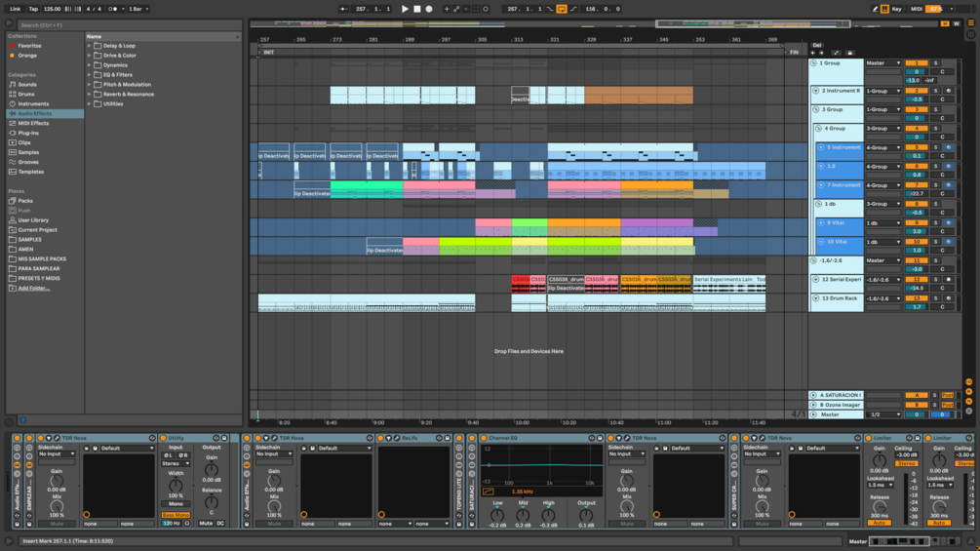
Task: Select Favorites collection
Action: click(29, 46)
